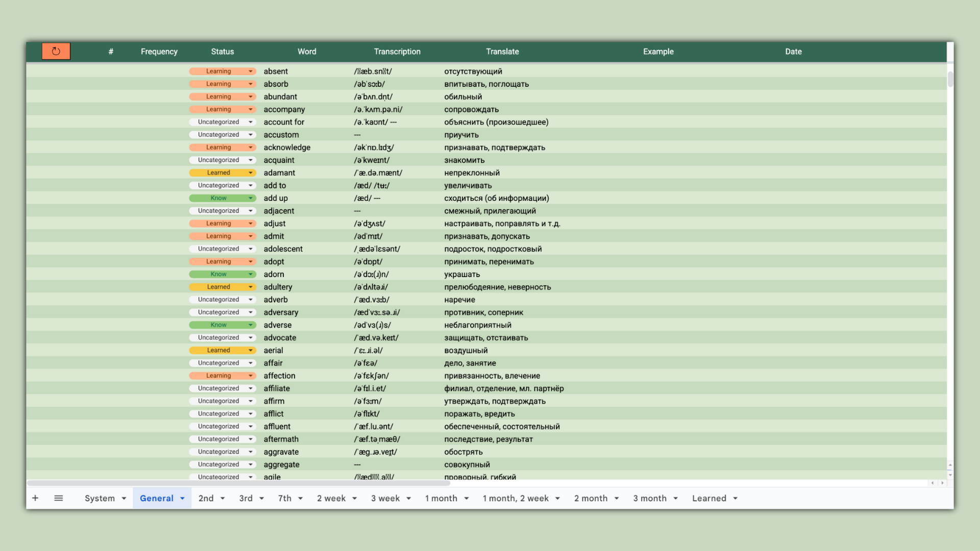Click vertical scroll down arrow
The width and height of the screenshot is (980, 551).
click(x=950, y=475)
